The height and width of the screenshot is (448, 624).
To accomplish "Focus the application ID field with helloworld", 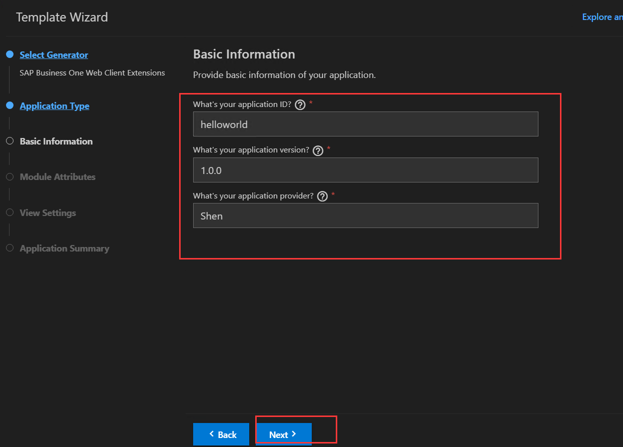I will pyautogui.click(x=366, y=124).
